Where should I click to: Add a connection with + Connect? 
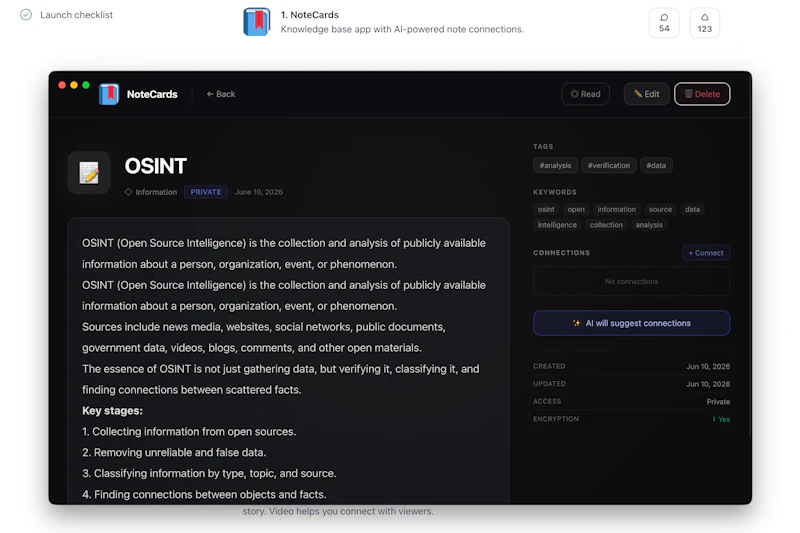pos(706,252)
